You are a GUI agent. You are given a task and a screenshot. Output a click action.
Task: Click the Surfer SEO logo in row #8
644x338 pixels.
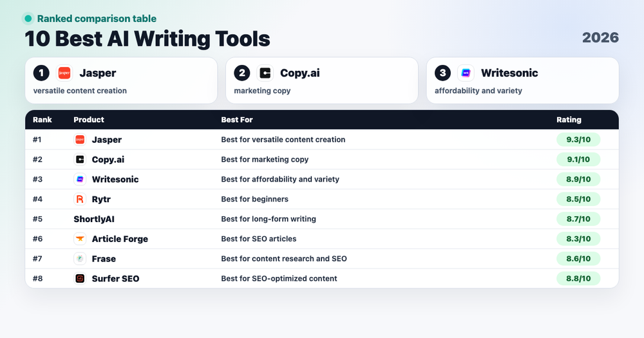pyautogui.click(x=80, y=279)
